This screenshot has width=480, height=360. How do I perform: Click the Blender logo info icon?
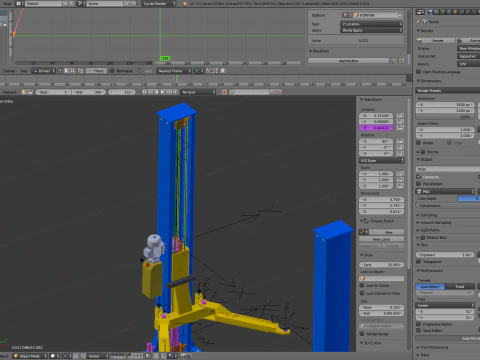click(x=185, y=3)
